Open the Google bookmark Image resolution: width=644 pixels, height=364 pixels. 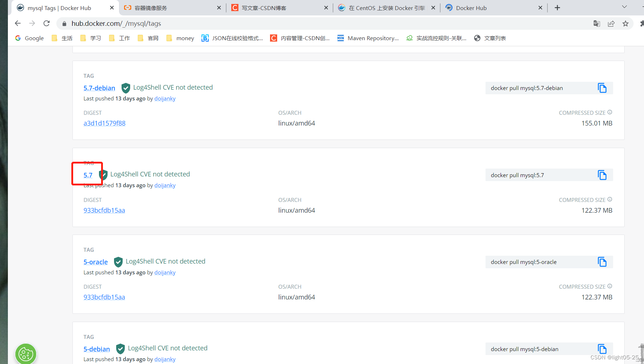pos(29,38)
